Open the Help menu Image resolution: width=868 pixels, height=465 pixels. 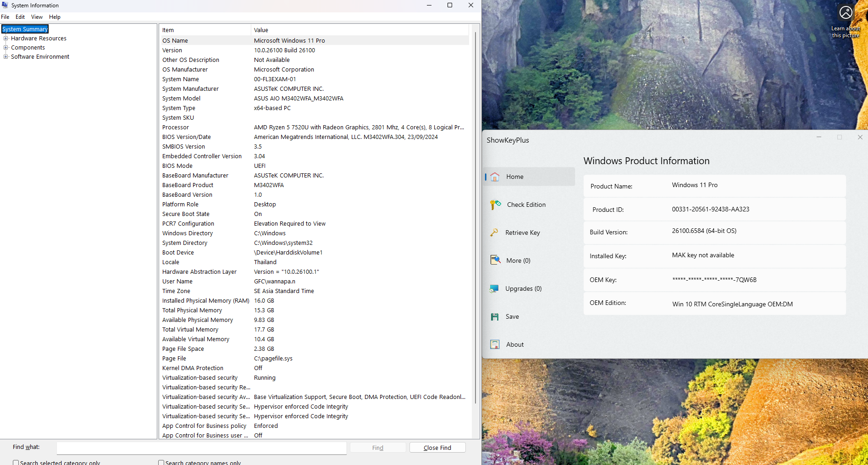(55, 17)
